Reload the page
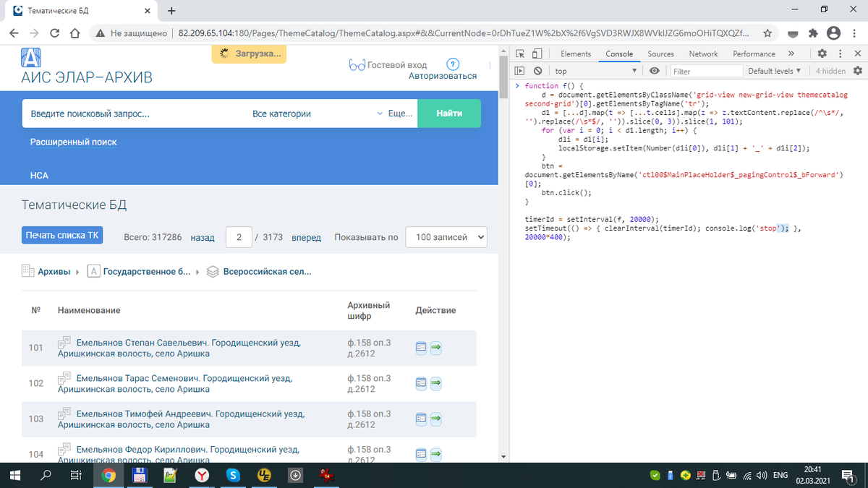 54,33
